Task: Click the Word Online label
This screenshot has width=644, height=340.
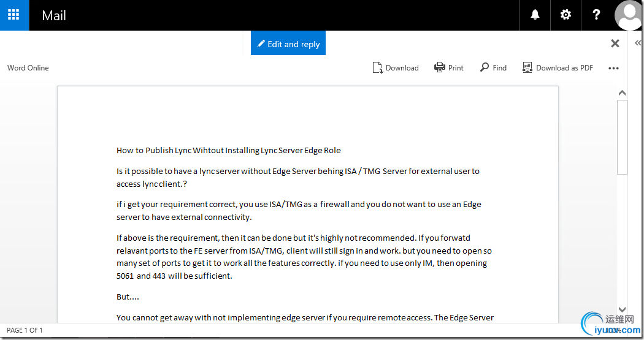Action: (x=28, y=68)
